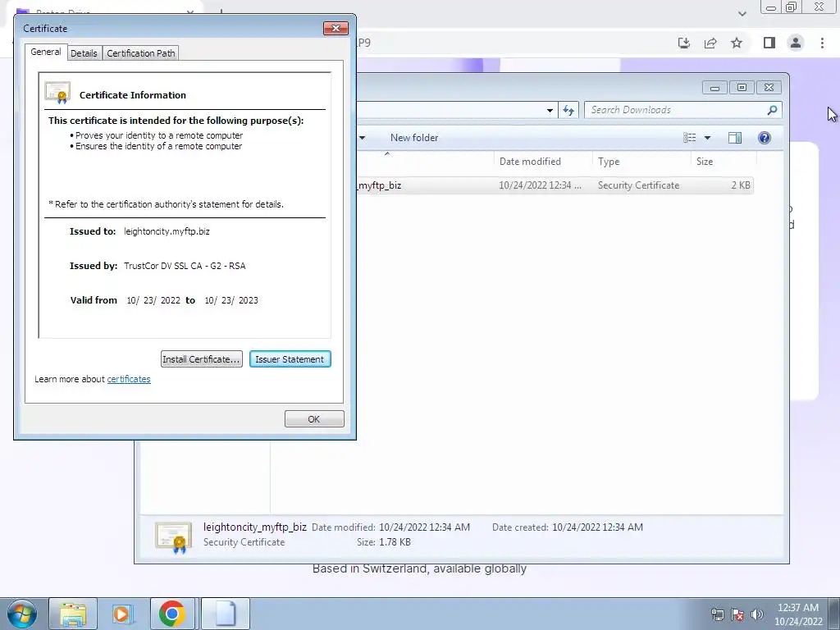The height and width of the screenshot is (630, 840).
Task: Switch to the Details tab
Action: 84,53
